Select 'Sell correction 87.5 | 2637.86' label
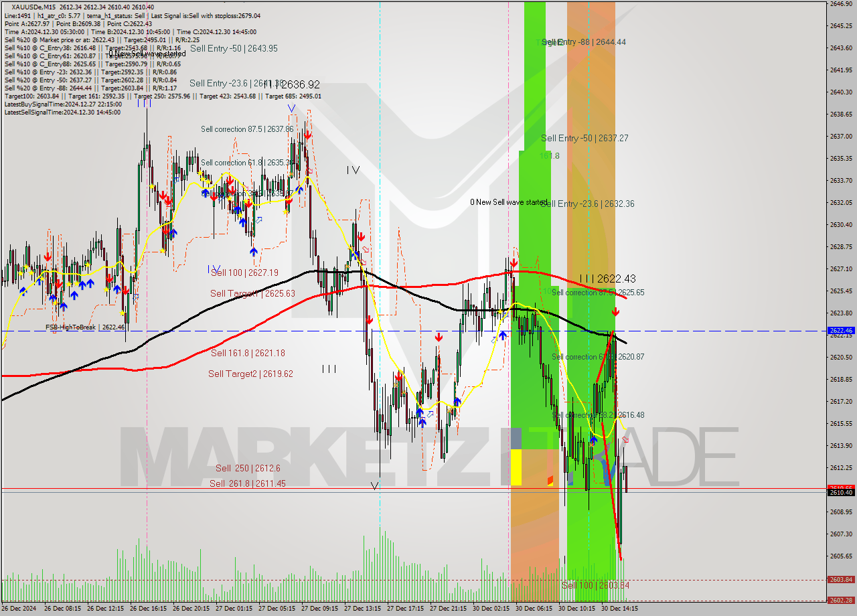The width and height of the screenshot is (857, 616). pos(247,129)
